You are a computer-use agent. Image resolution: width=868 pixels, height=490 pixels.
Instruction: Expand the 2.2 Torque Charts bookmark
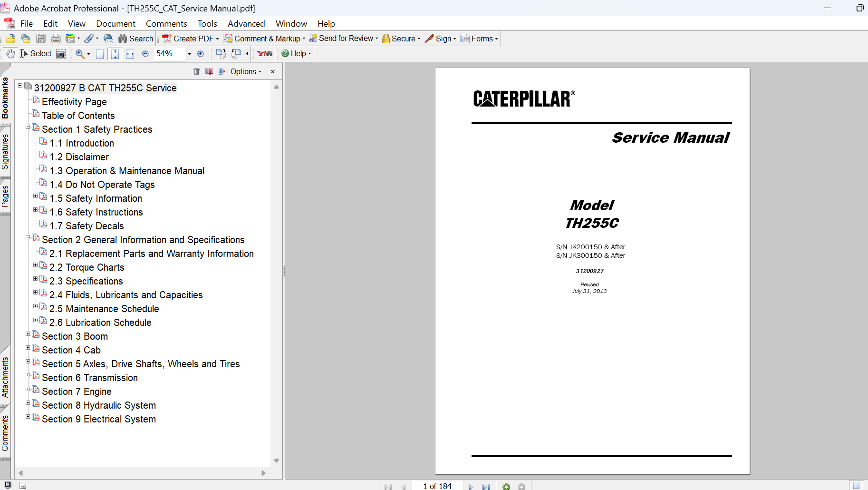click(x=35, y=265)
